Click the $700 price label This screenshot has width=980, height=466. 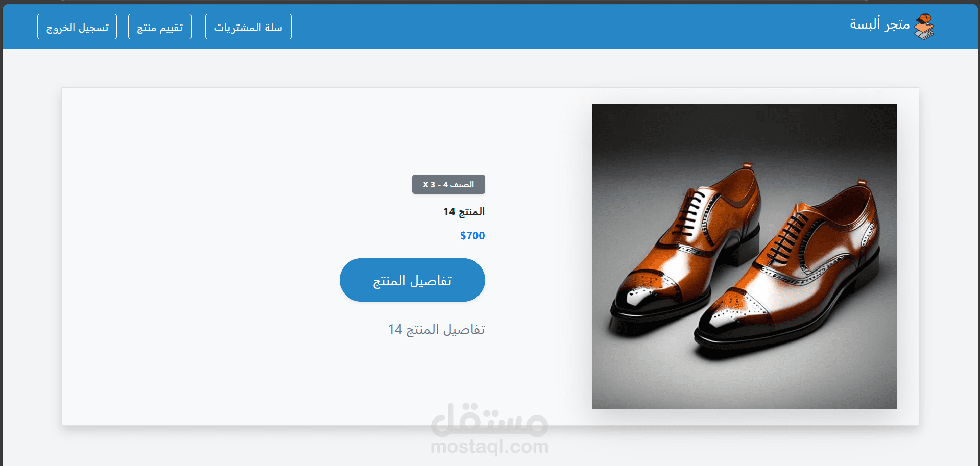(x=472, y=235)
